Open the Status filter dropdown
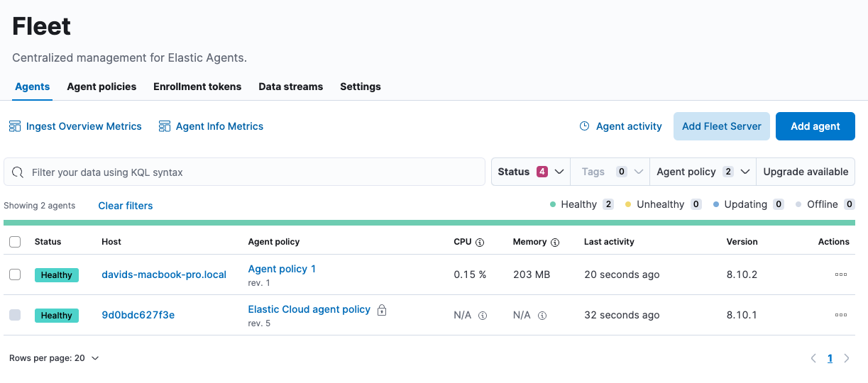 point(530,172)
